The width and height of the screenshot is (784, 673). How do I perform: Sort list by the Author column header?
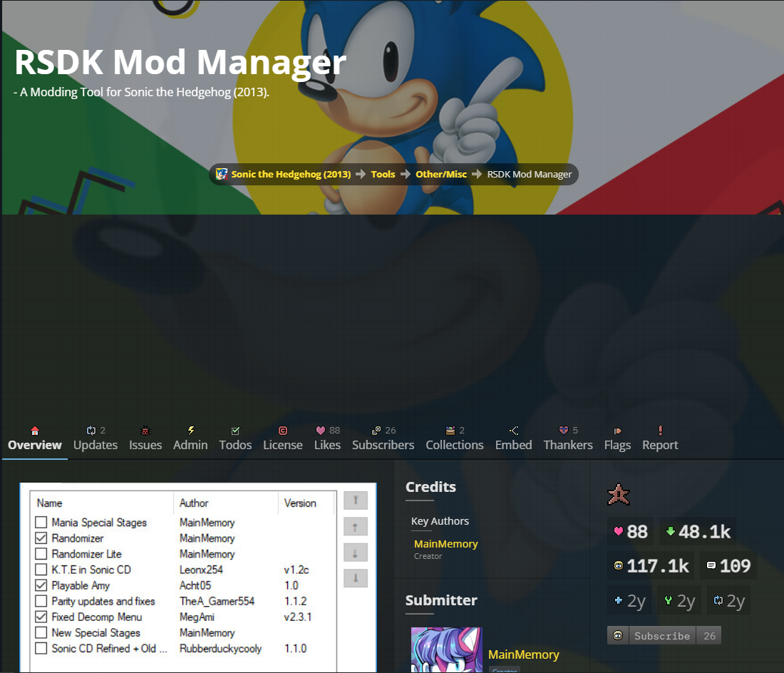(x=226, y=503)
